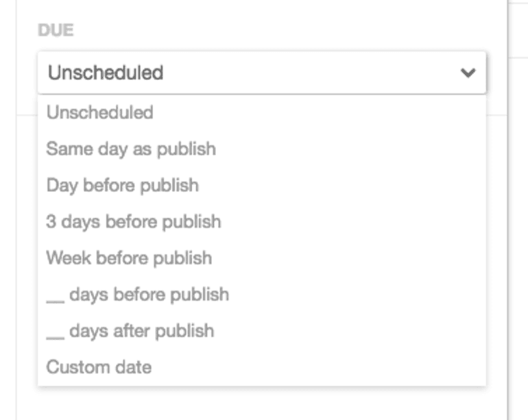The image size is (528, 420).
Task: Select blank days before publish option
Action: pos(137,294)
